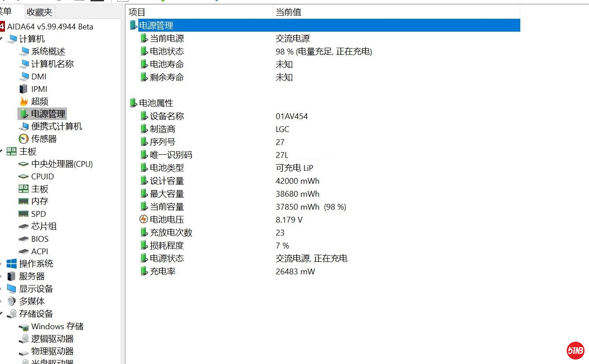
Task: Click the battery icon next to 电池属性
Action: coord(133,103)
